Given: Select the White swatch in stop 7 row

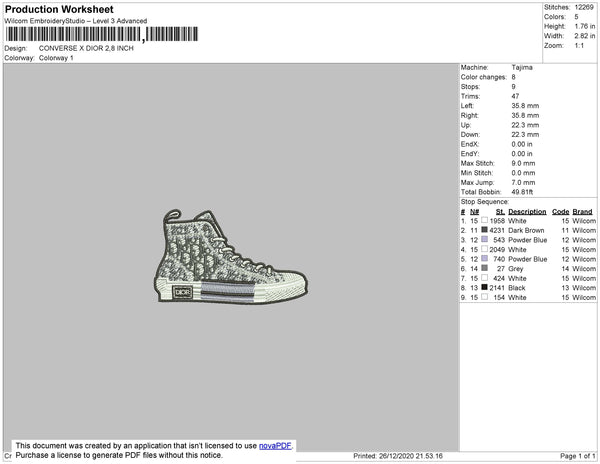Looking at the screenshot, I should coord(484,278).
